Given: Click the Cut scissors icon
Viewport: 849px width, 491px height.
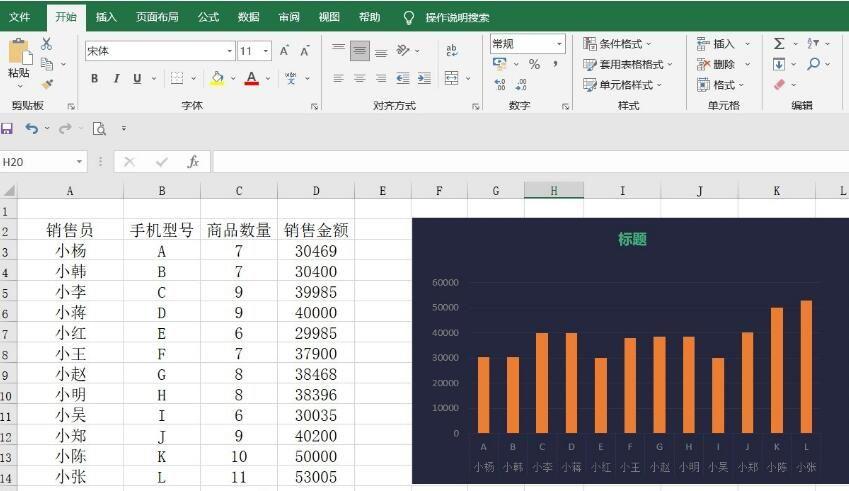Looking at the screenshot, I should click(x=47, y=44).
